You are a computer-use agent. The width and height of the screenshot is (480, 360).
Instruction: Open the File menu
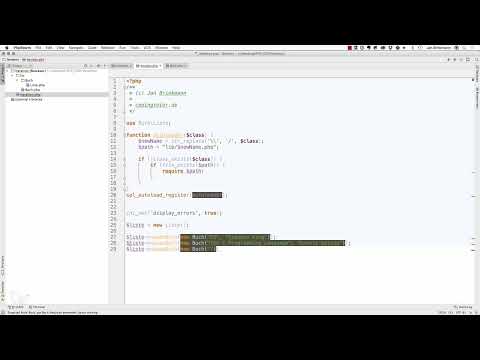38,48
